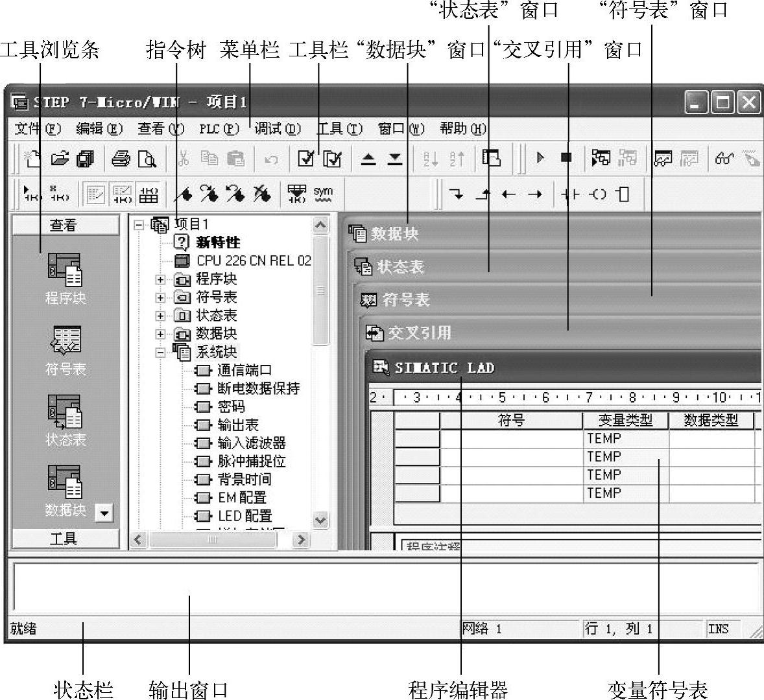Collapse the 系统块 tree node
The width and height of the screenshot is (764, 700).
tap(160, 353)
